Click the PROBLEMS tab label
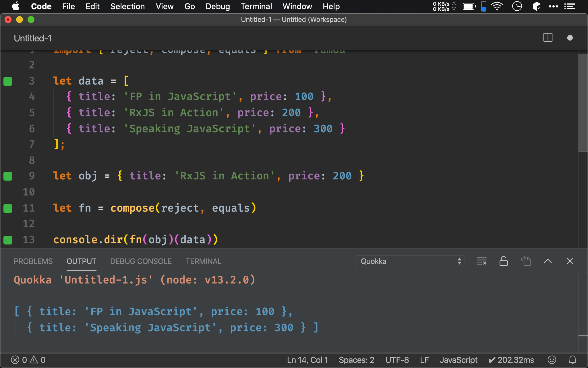The image size is (588, 368). pos(33,261)
